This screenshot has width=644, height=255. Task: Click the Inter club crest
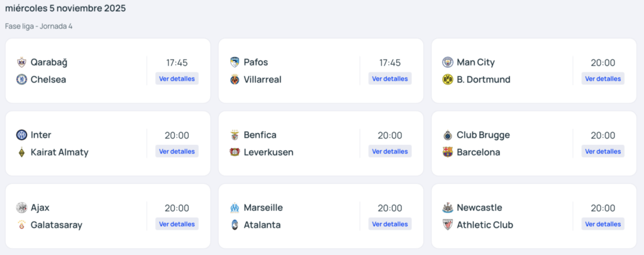(x=21, y=135)
